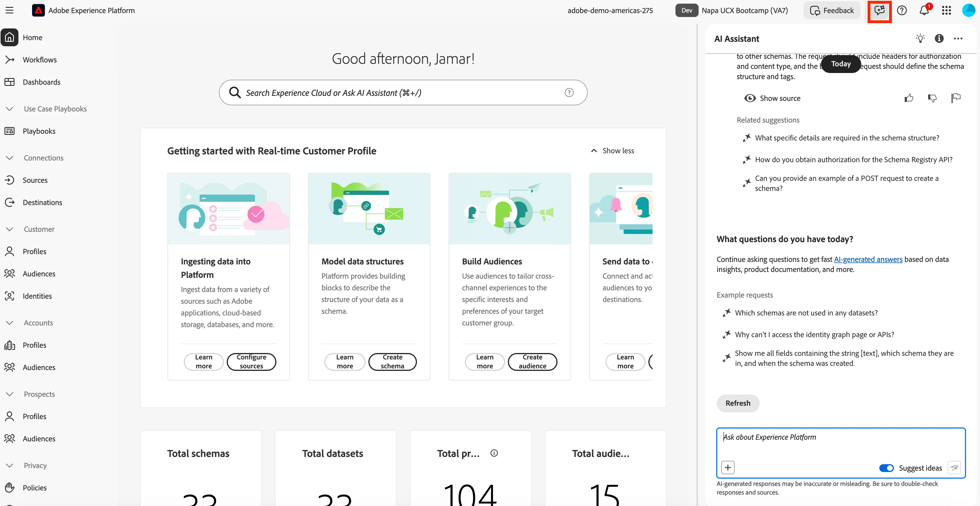Click the Create audience button
This screenshot has height=506, width=980.
(532, 362)
